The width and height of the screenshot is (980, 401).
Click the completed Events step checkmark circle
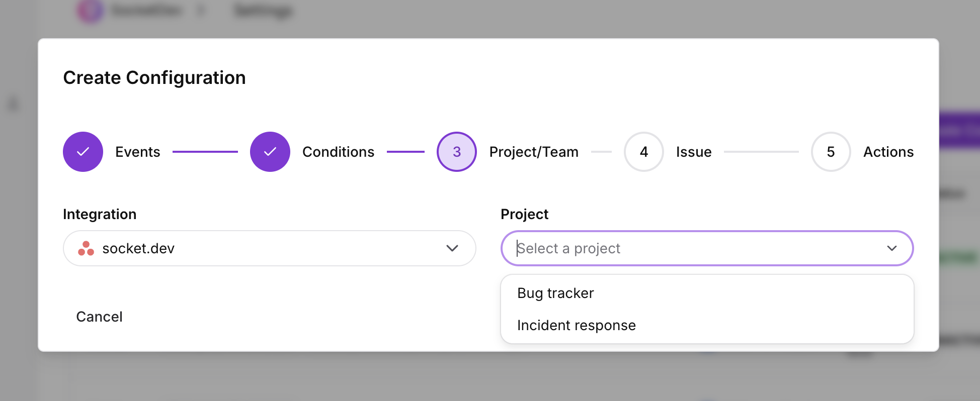coord(83,152)
